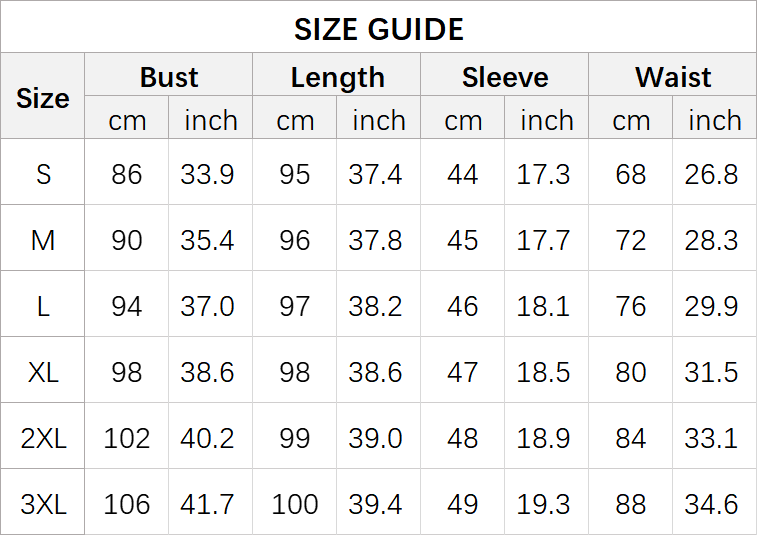Click the 2XL size row label

pyautogui.click(x=43, y=439)
